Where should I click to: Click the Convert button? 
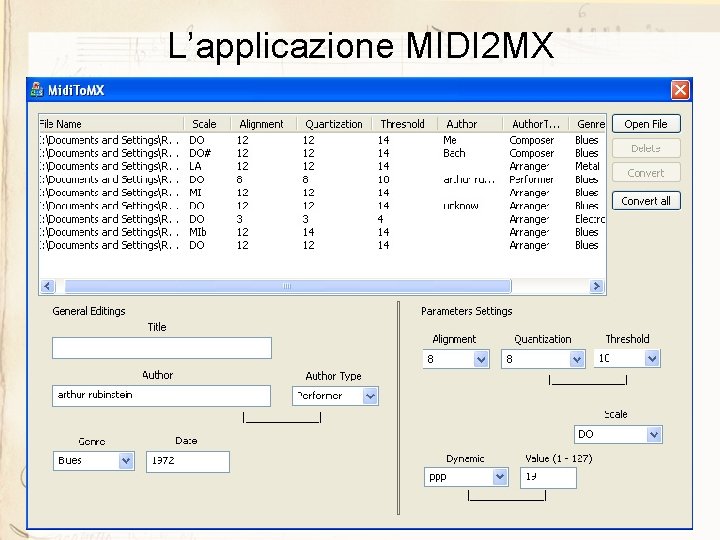coord(646,173)
